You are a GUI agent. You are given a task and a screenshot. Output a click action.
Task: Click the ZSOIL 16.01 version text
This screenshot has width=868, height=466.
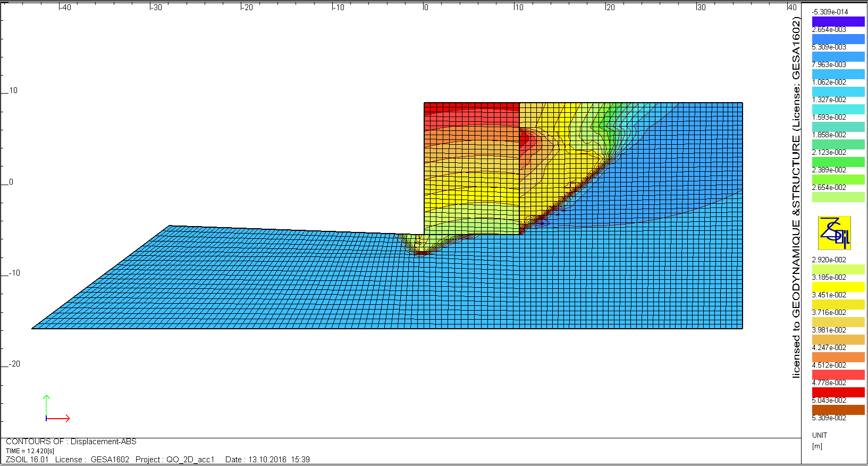(27, 460)
